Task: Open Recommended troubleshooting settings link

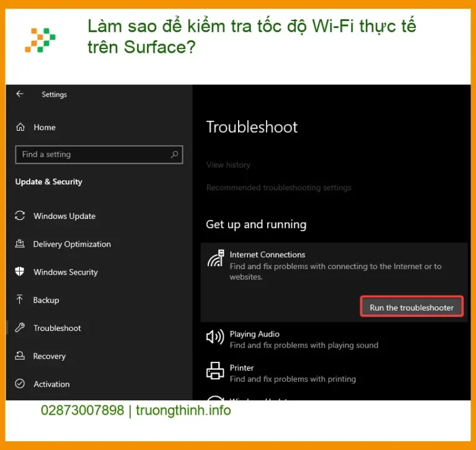Action: [279, 188]
